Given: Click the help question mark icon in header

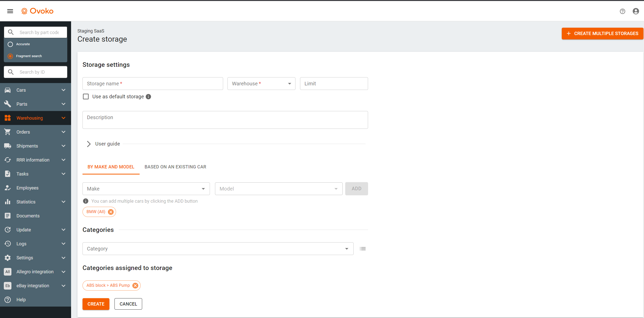Looking at the screenshot, I should click(x=622, y=11).
